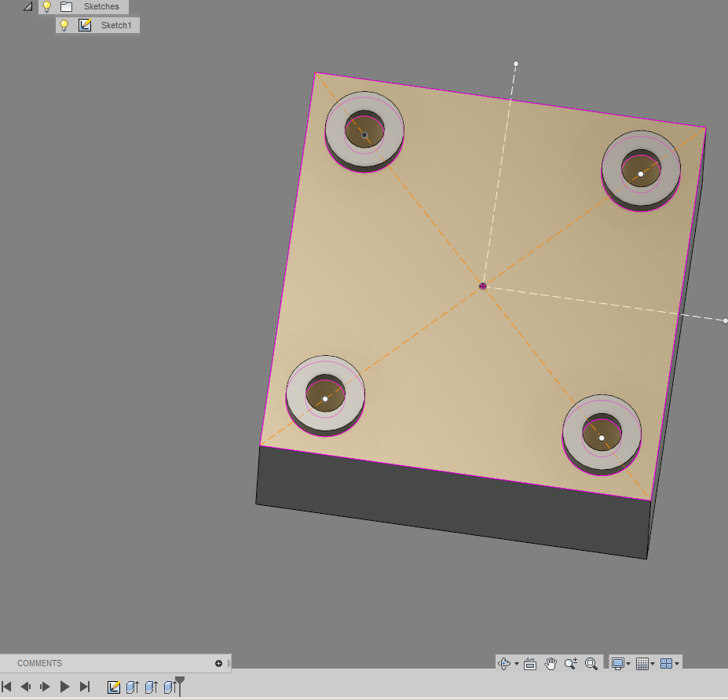Select the first Extrude feature in the timeline

(x=134, y=687)
